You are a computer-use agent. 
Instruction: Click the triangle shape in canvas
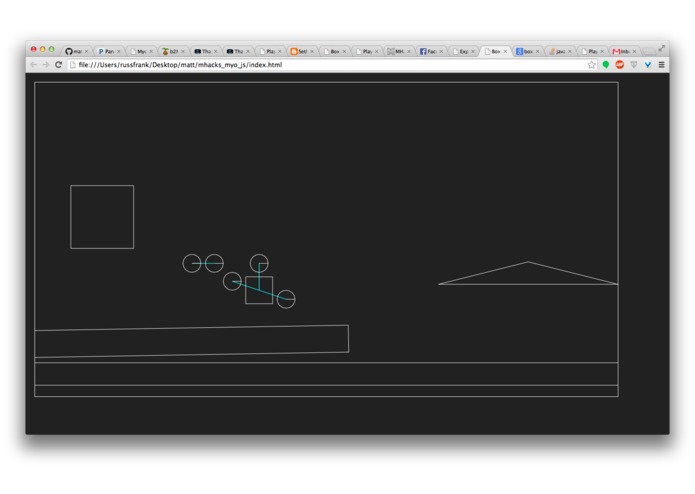(528, 276)
